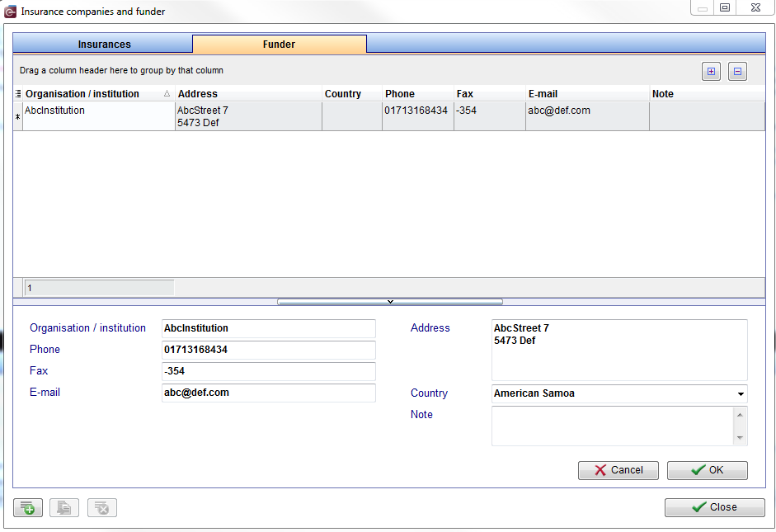Image resolution: width=776 pixels, height=532 pixels.
Task: Click the Cancel button
Action: point(618,470)
